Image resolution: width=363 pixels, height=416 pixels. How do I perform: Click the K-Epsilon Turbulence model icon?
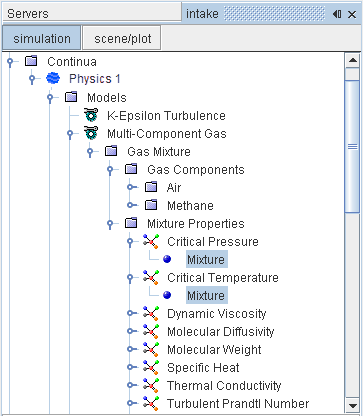coord(91,115)
